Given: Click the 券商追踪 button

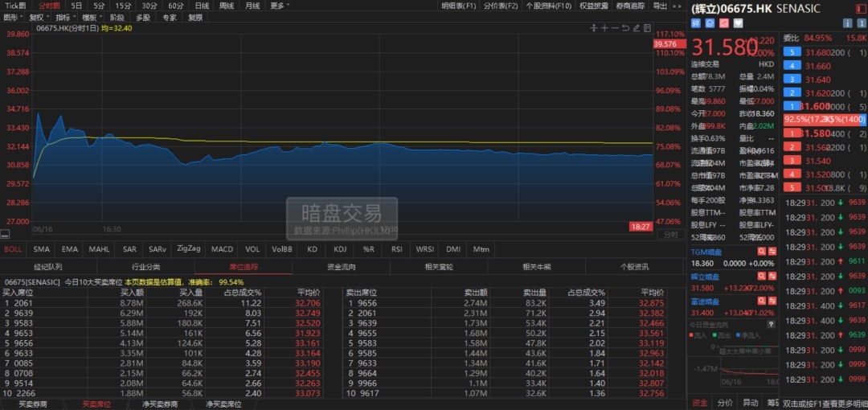Looking at the screenshot, I should [630, 6].
